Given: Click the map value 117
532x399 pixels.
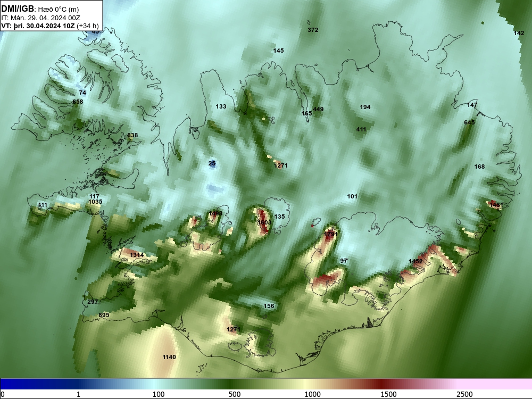Looking at the screenshot, I should (94, 196).
